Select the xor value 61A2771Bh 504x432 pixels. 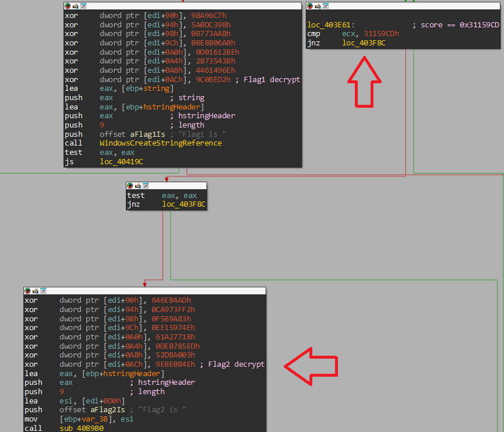[175, 337]
